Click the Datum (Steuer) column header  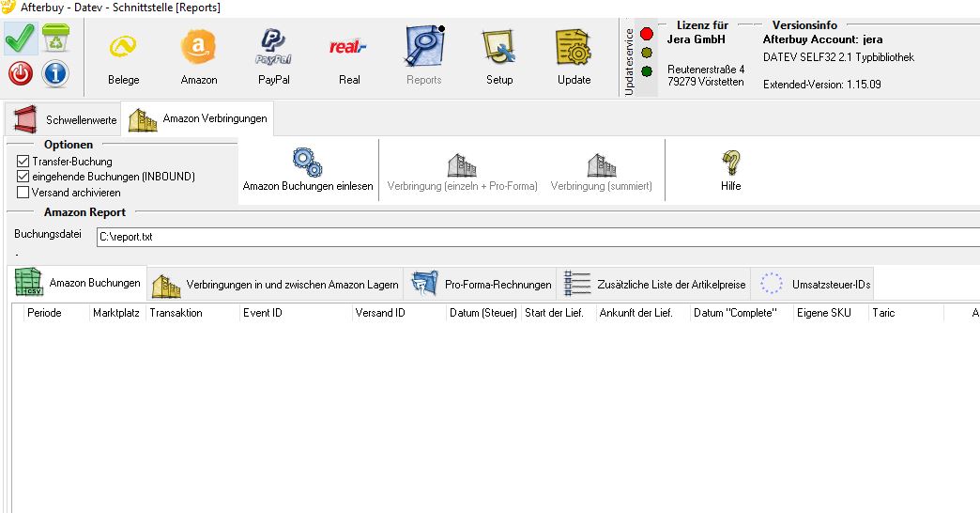click(483, 313)
